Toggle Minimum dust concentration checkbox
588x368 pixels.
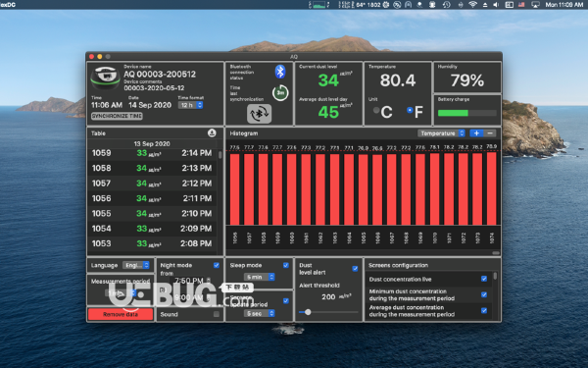[484, 294]
